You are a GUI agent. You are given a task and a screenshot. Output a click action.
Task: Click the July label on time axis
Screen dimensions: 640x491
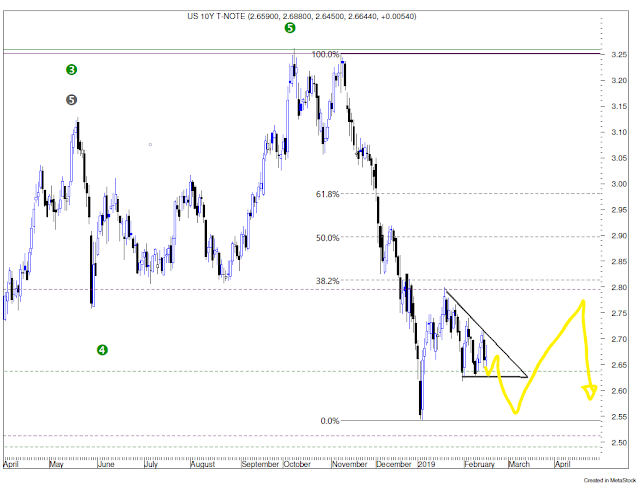151,464
